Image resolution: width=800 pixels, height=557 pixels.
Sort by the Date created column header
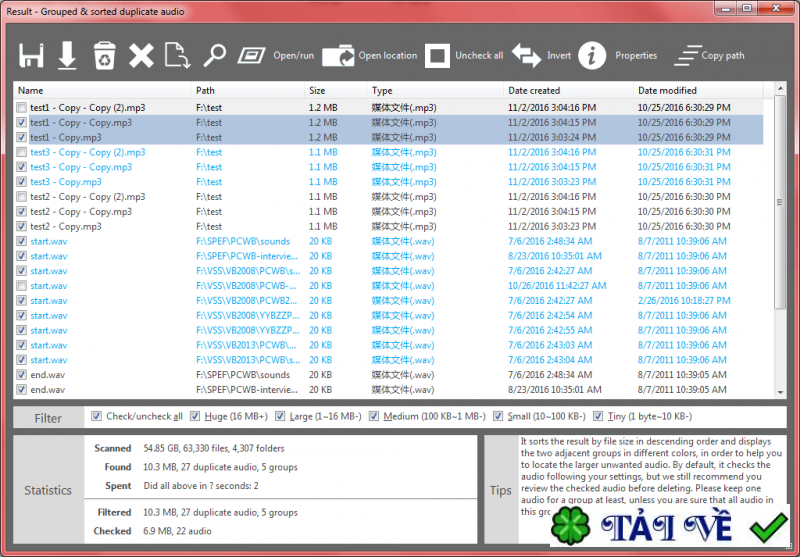[568, 90]
